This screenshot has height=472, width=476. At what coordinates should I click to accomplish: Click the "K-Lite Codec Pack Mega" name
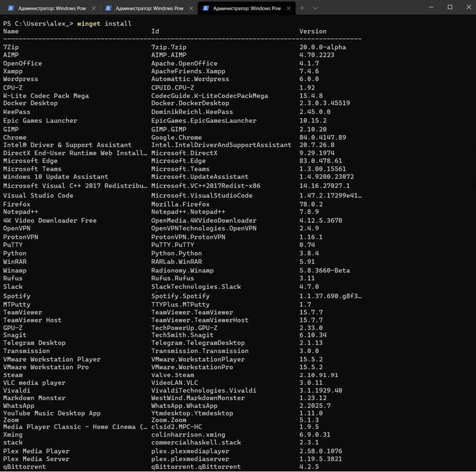pos(46,96)
